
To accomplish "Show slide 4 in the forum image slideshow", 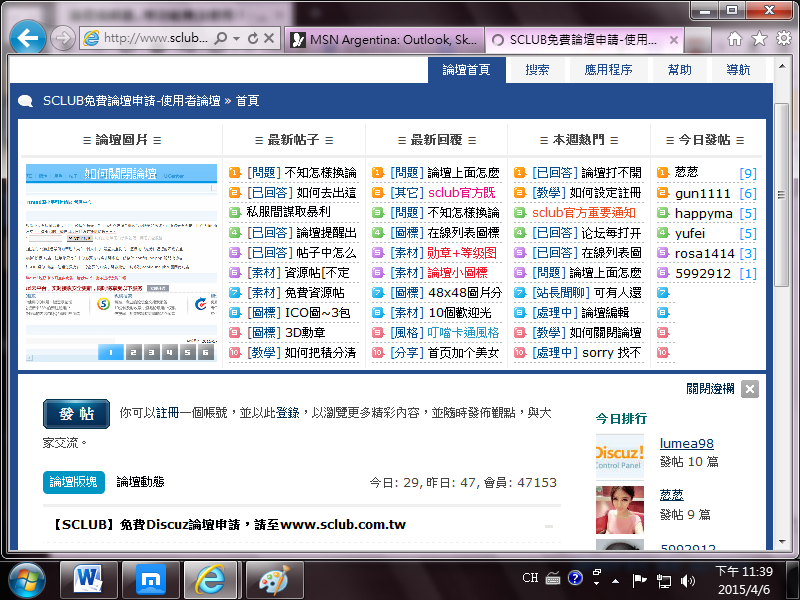I will coord(169,352).
